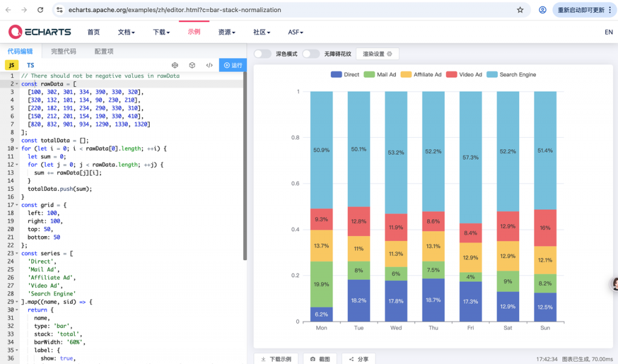Viewport: 618px width, 364px height.
Task: Collapse the series array at line 23
Action: click(16, 254)
